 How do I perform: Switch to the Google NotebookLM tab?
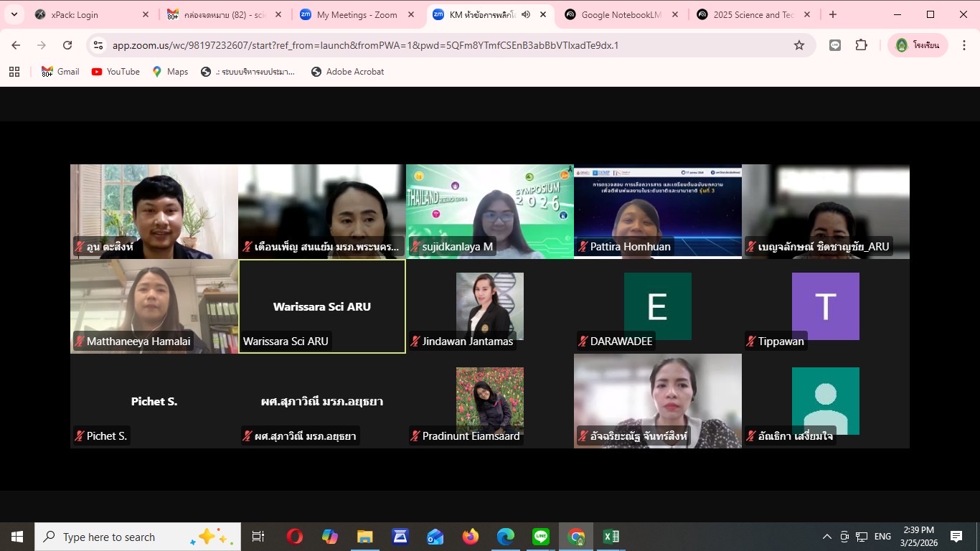click(621, 14)
